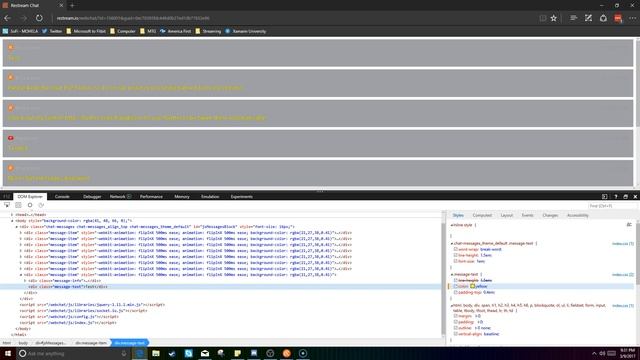This screenshot has height=360, width=640.
Task: Unpin the developer tools window
Action: [x=625, y=196]
